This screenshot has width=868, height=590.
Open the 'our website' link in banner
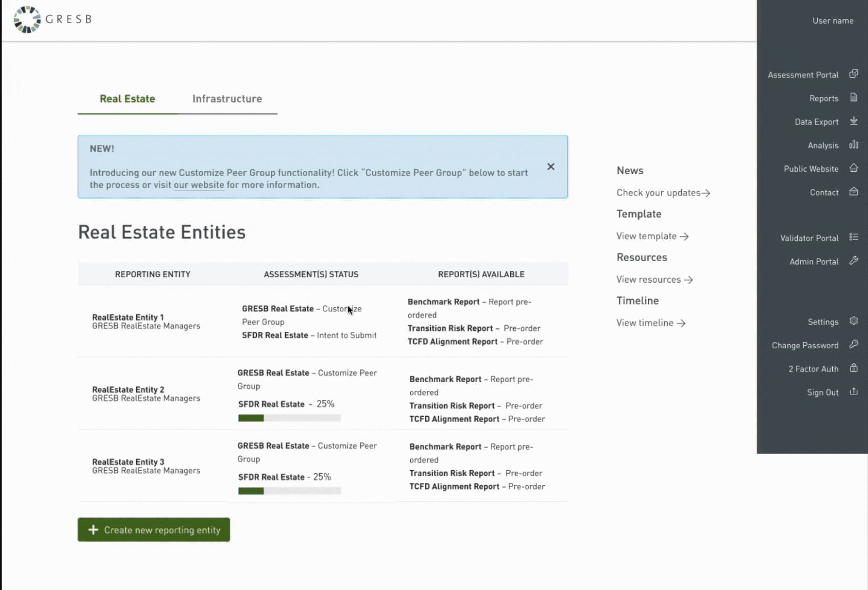point(199,185)
